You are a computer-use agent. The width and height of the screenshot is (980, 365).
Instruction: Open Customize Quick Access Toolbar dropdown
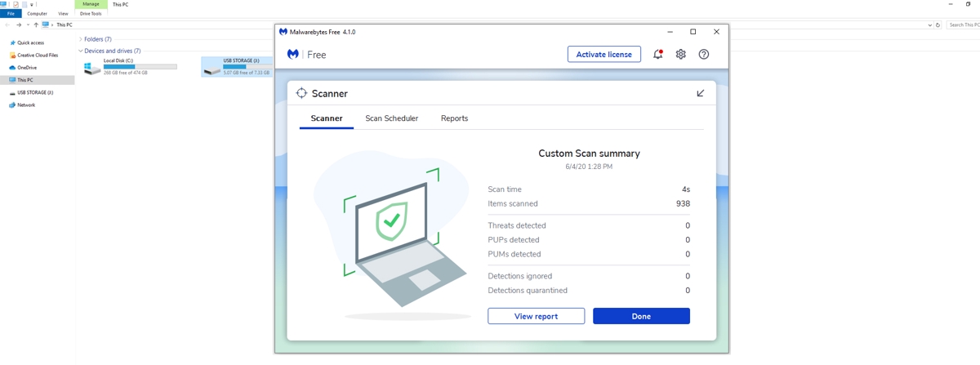tap(33, 5)
